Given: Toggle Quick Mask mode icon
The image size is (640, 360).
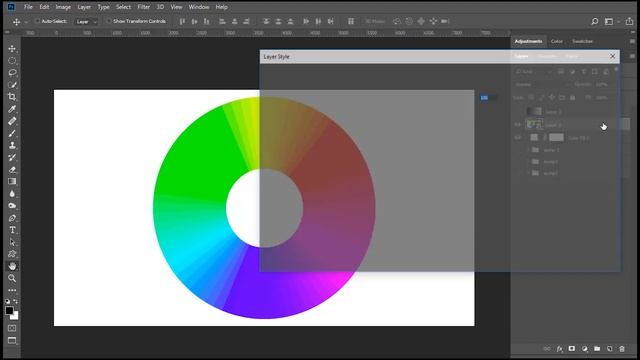Looking at the screenshot, I should pyautogui.click(x=12, y=328).
